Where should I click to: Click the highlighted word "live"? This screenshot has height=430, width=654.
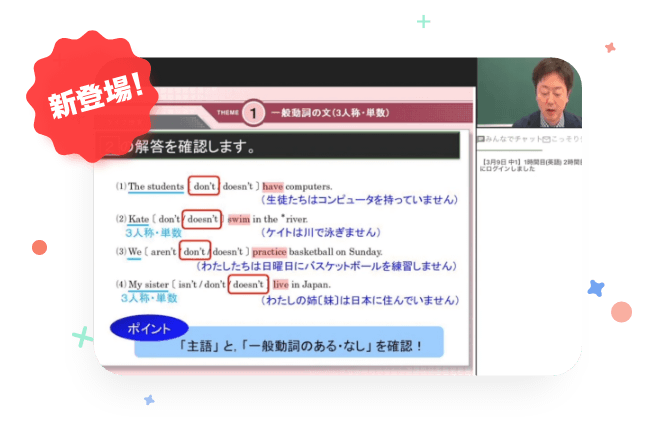[x=280, y=284]
